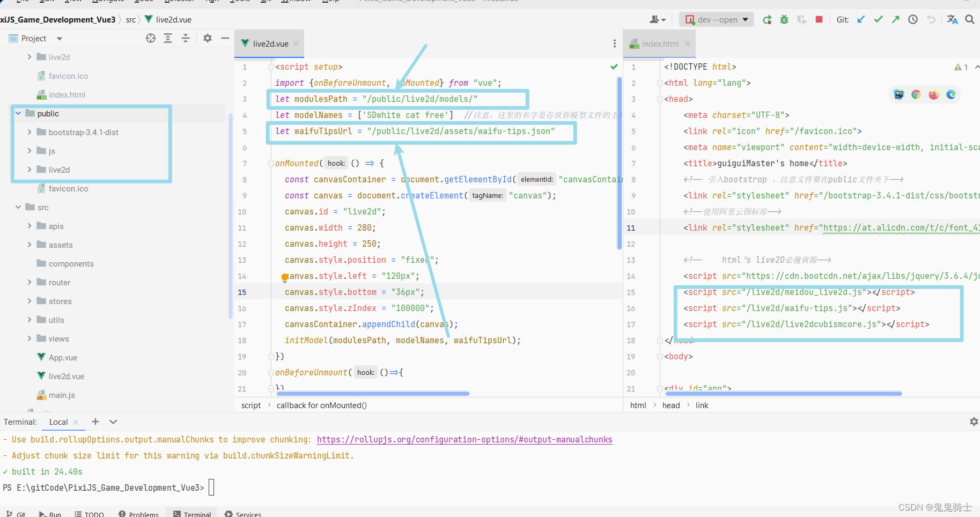The height and width of the screenshot is (517, 980).
Task: Open the run configurations dropdown
Action: [746, 19]
